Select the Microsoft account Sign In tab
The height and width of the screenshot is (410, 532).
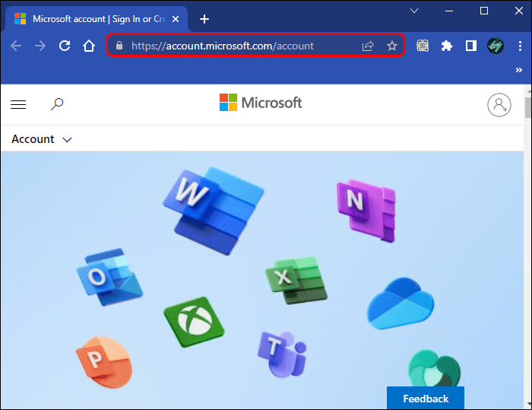click(97, 19)
